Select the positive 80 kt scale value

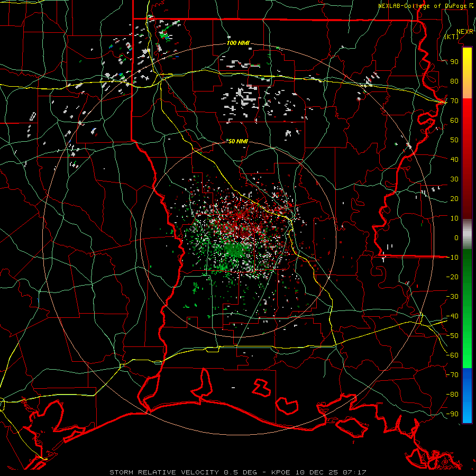[454, 81]
